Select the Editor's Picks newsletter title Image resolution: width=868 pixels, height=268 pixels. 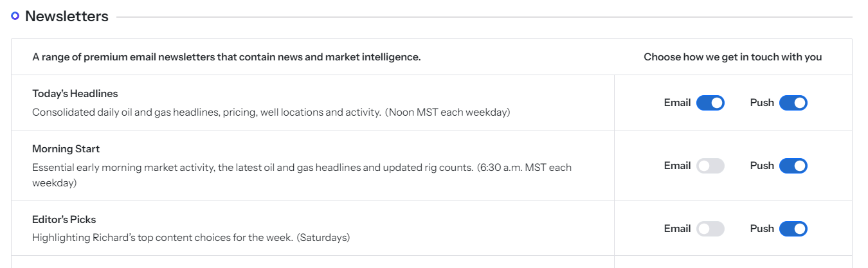(64, 220)
